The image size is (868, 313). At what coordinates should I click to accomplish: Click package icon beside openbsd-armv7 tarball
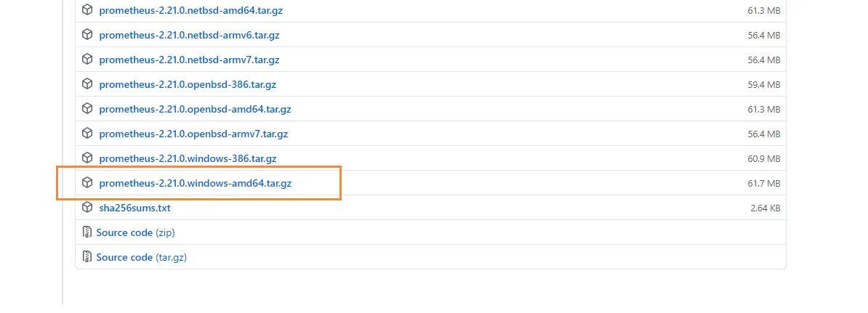[87, 134]
